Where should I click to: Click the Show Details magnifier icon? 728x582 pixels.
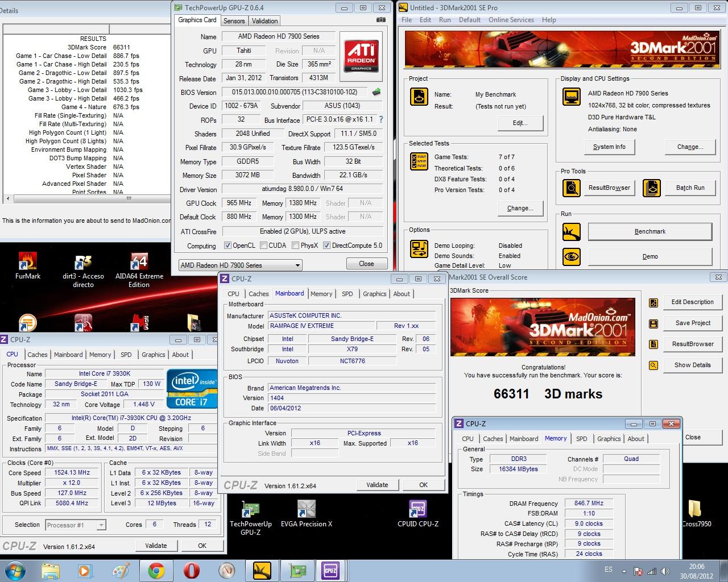(653, 365)
